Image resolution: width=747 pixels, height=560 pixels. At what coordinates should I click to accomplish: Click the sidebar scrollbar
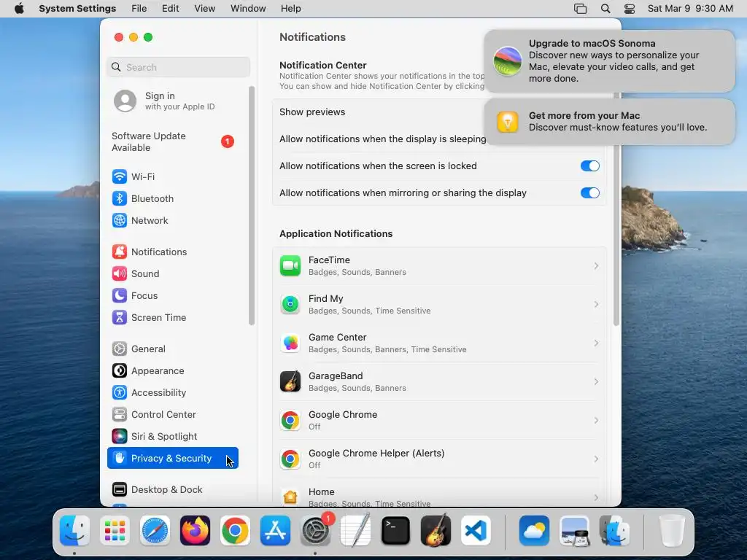coord(252,206)
